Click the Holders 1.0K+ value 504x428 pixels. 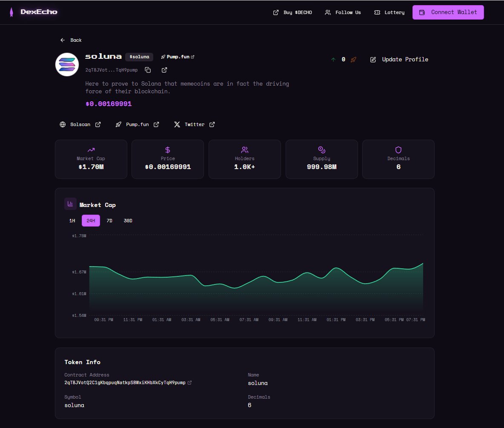pos(245,167)
